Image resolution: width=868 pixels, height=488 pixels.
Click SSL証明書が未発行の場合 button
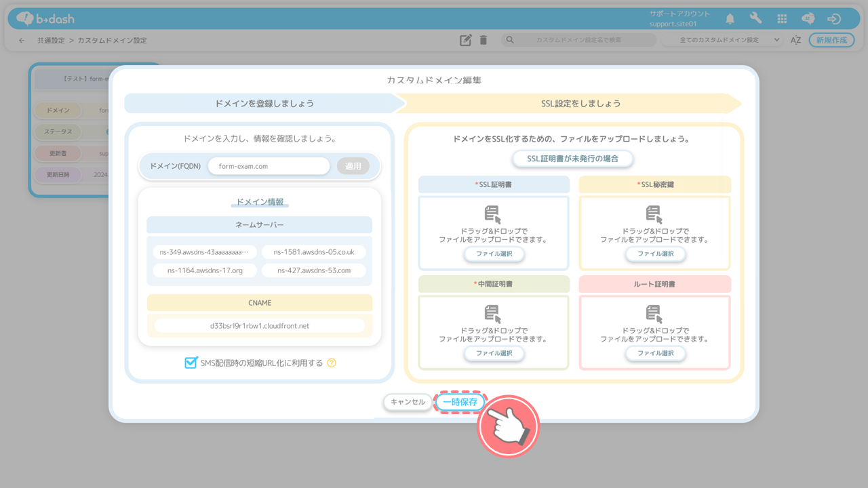[x=574, y=159]
